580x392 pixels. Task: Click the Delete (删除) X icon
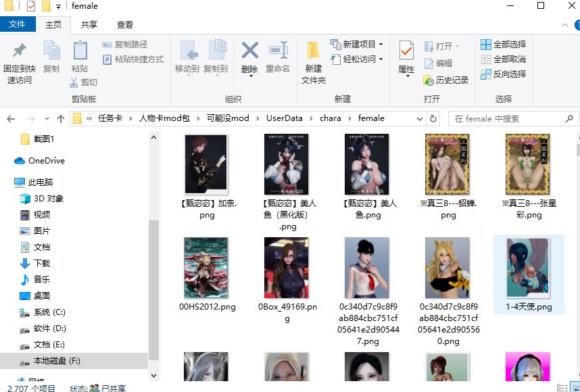pyautogui.click(x=249, y=51)
